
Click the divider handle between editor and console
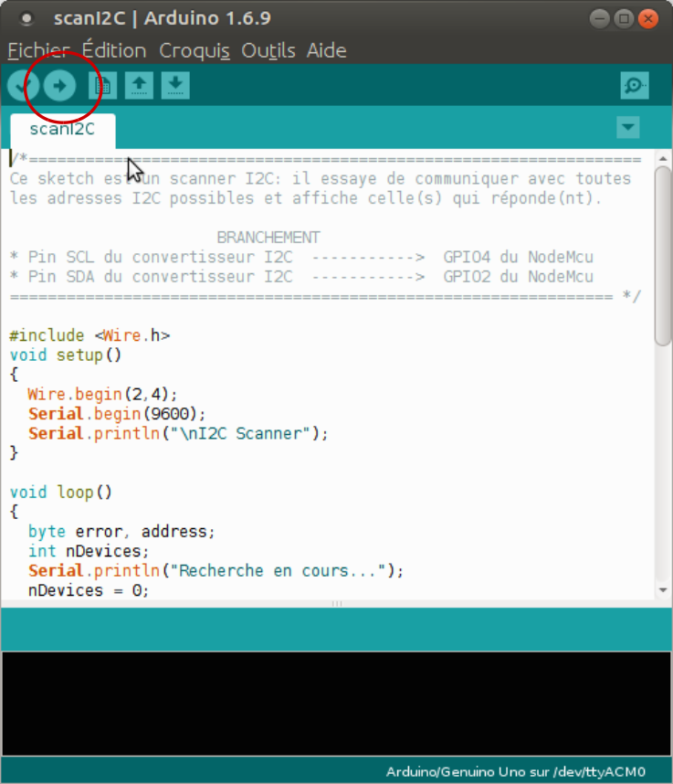pyautogui.click(x=336, y=604)
